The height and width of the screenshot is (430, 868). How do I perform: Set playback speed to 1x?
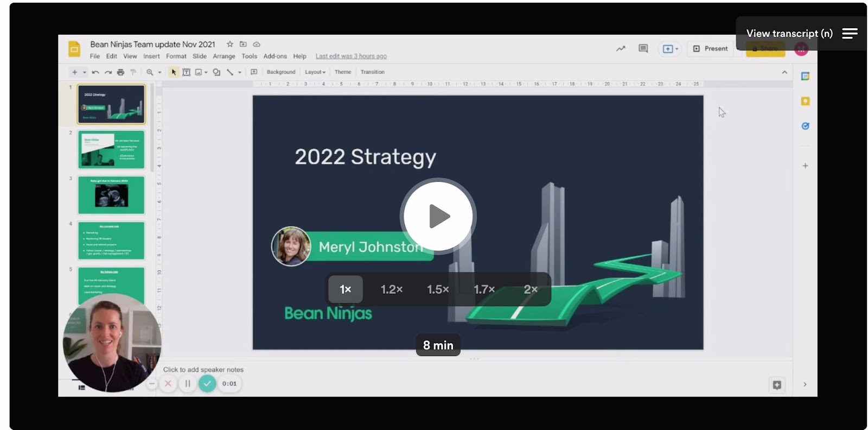(x=346, y=289)
